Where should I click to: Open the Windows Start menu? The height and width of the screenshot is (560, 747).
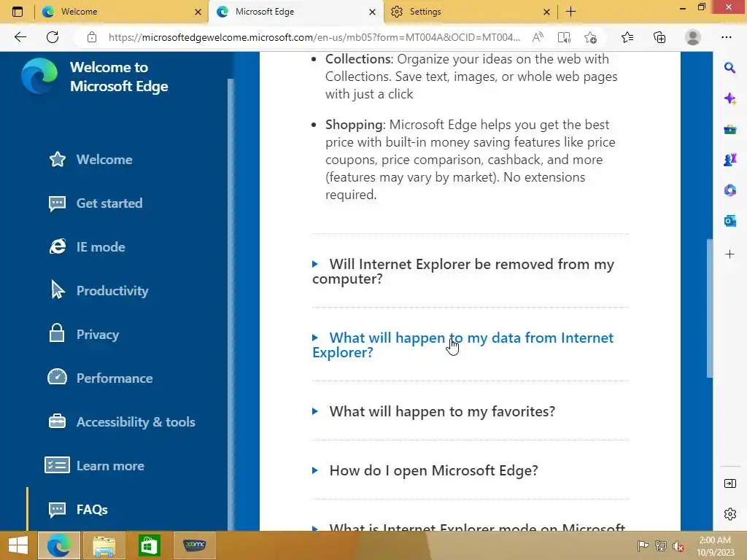pyautogui.click(x=18, y=545)
